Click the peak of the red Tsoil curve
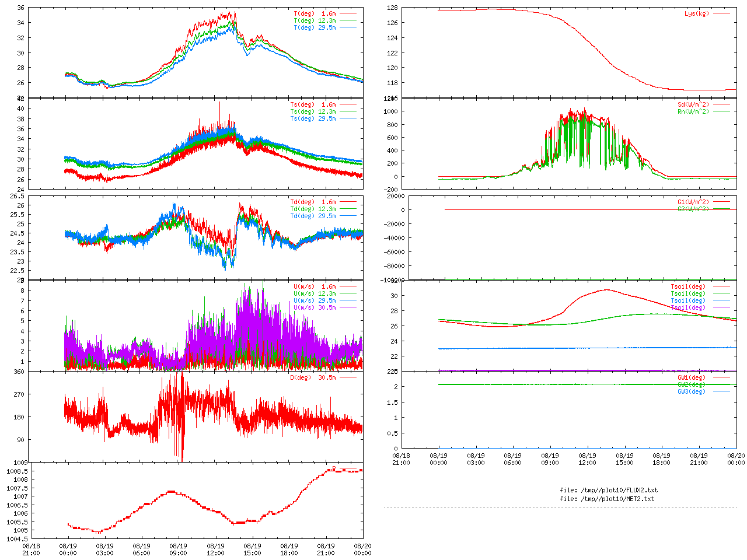The width and height of the screenshot is (747, 560). (606, 289)
